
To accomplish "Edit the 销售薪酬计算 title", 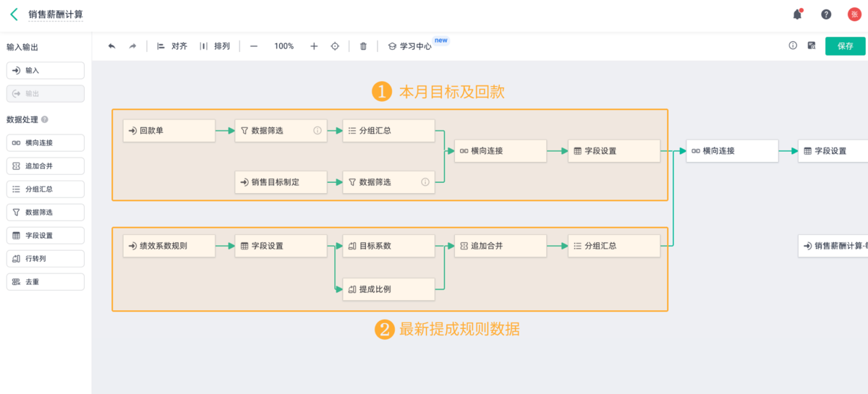I will pyautogui.click(x=56, y=14).
